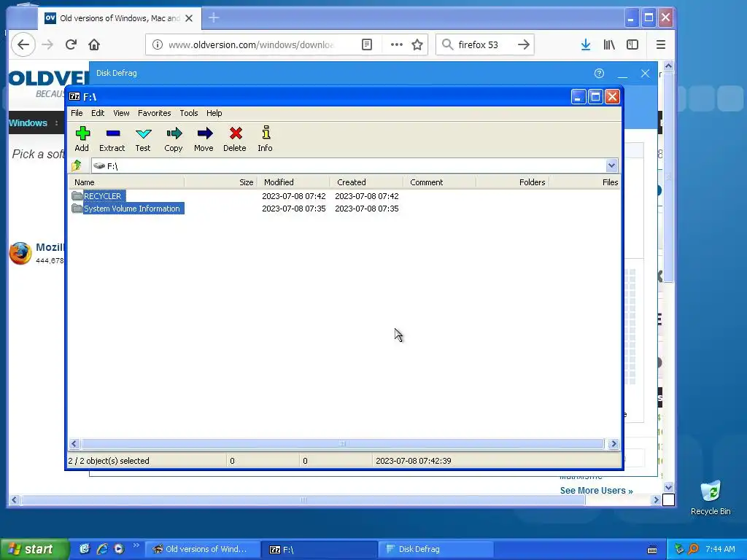Launch Internet Explorer from Quick Launch
Viewport: 747px width, 560px height.
click(102, 549)
